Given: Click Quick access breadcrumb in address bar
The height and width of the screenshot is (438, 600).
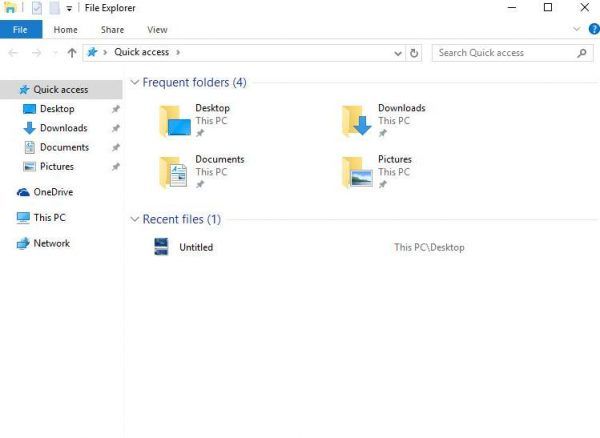Looking at the screenshot, I should point(142,52).
